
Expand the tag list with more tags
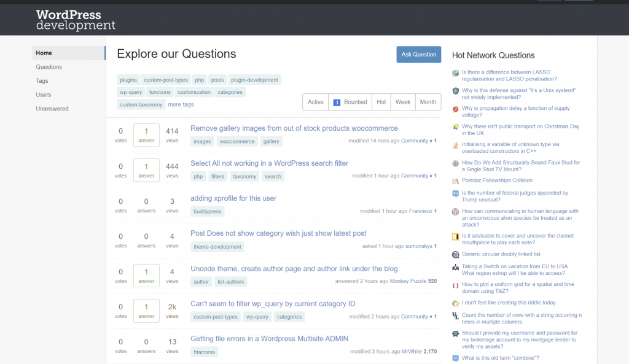[181, 105]
